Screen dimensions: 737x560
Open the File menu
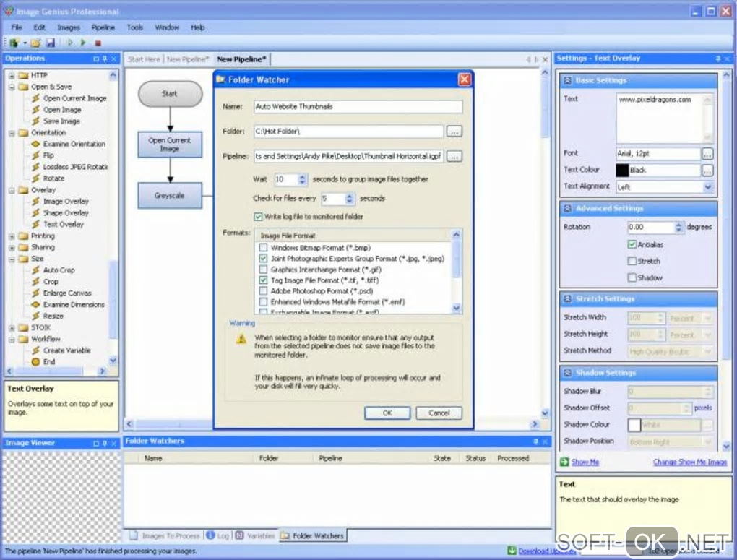pos(17,27)
